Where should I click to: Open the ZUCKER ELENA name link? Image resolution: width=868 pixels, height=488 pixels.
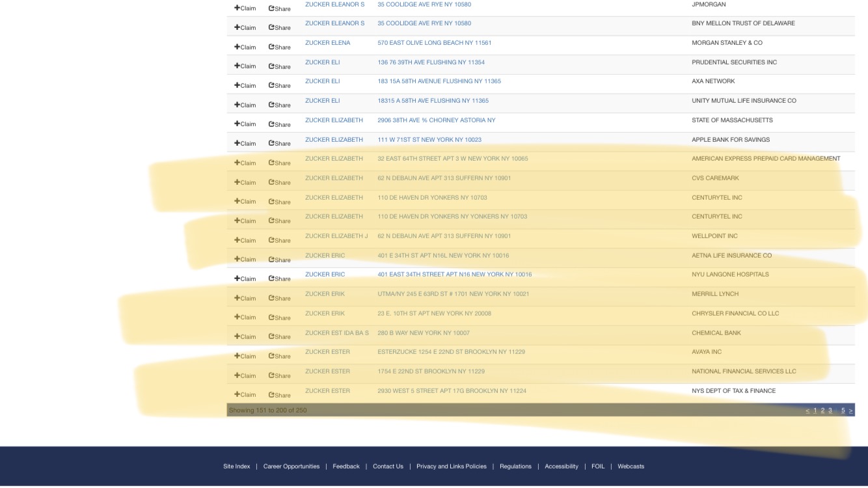pyautogui.click(x=327, y=43)
